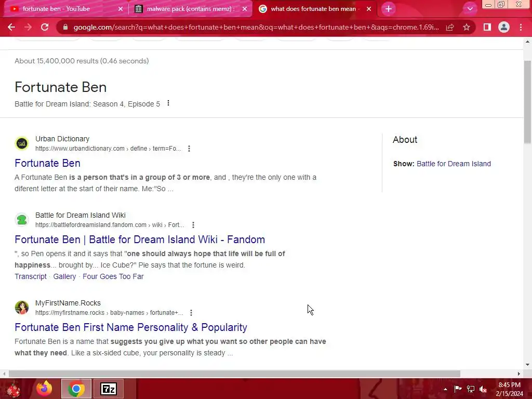The height and width of the screenshot is (399, 532).
Task: Open 7-Zip from the taskbar
Action: pyautogui.click(x=109, y=389)
